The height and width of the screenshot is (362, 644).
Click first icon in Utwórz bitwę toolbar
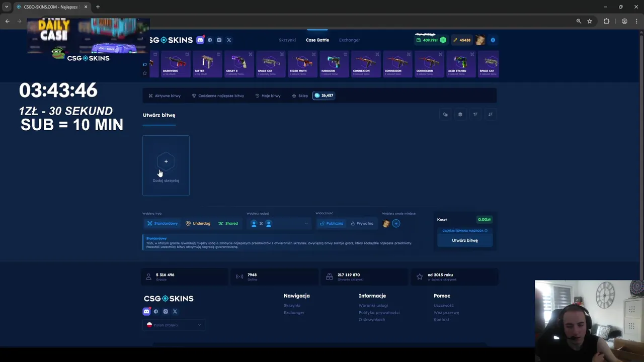(x=445, y=115)
